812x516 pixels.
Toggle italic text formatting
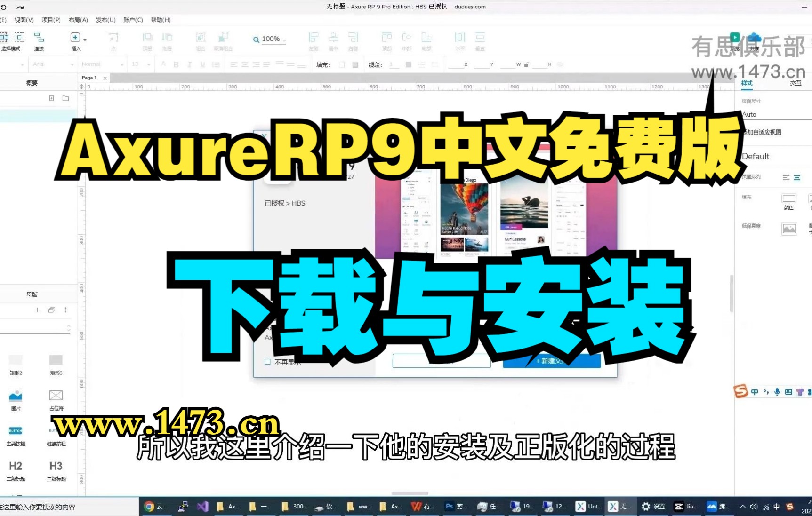(190, 64)
